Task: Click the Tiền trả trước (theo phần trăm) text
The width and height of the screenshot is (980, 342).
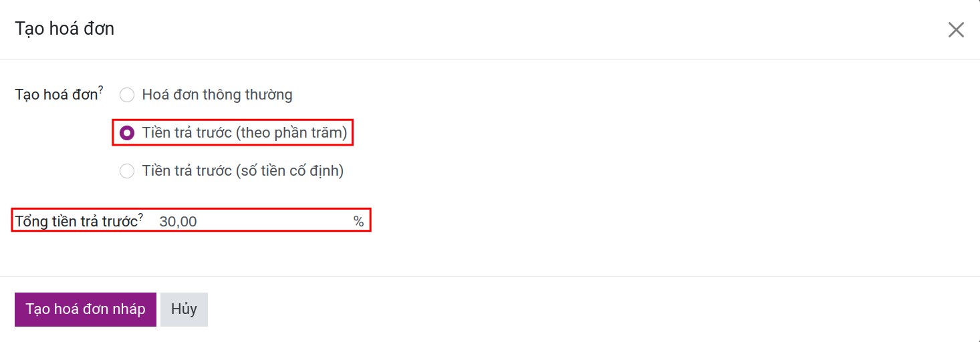Action: tap(245, 133)
